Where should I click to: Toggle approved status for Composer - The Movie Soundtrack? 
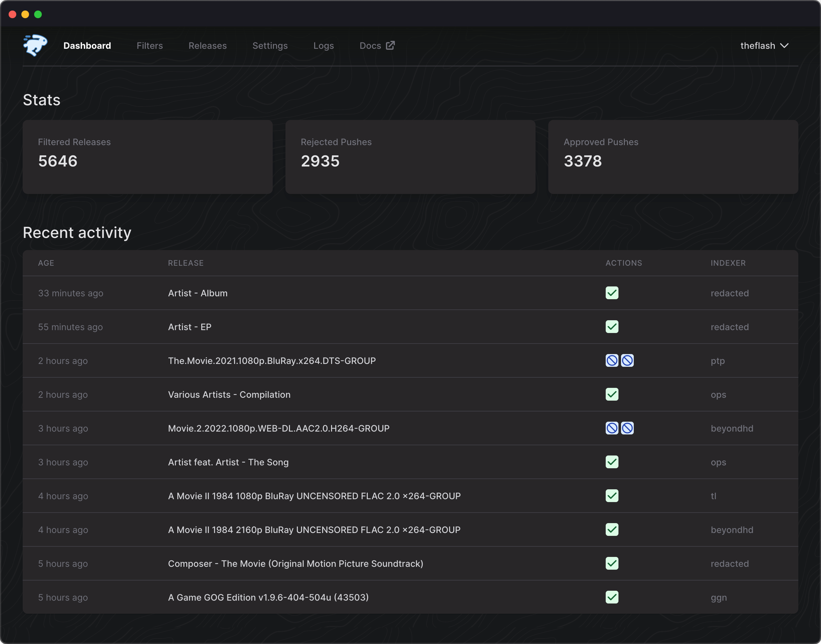(x=612, y=564)
